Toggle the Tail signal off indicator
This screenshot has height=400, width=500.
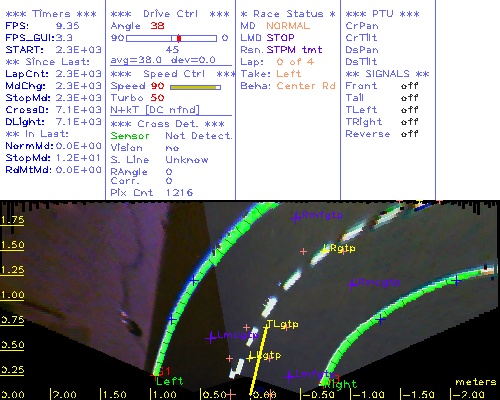pos(410,98)
